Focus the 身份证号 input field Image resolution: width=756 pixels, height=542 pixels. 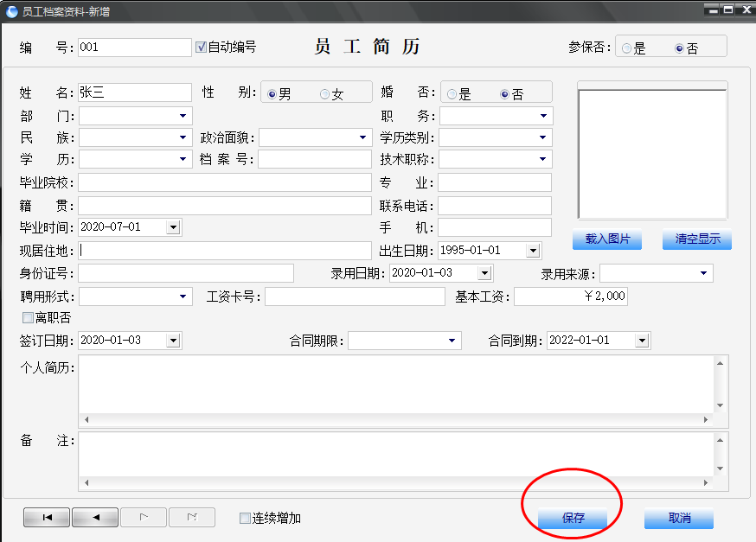coord(186,273)
